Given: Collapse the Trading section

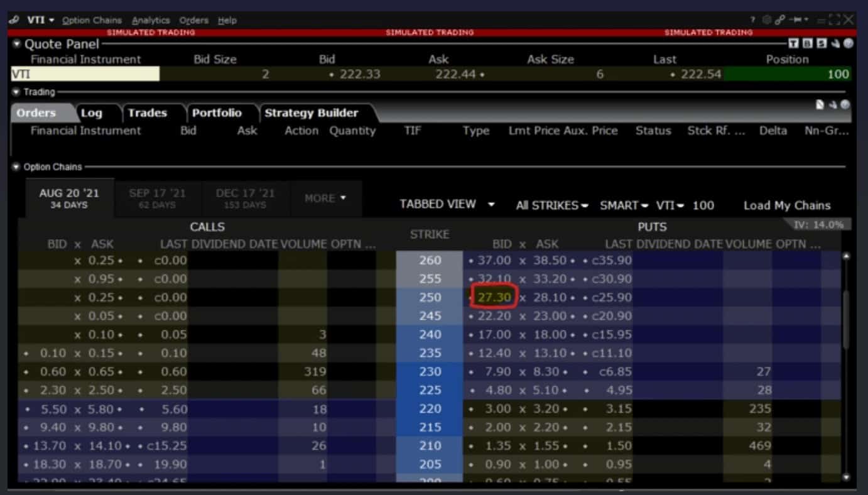Looking at the screenshot, I should pos(16,92).
